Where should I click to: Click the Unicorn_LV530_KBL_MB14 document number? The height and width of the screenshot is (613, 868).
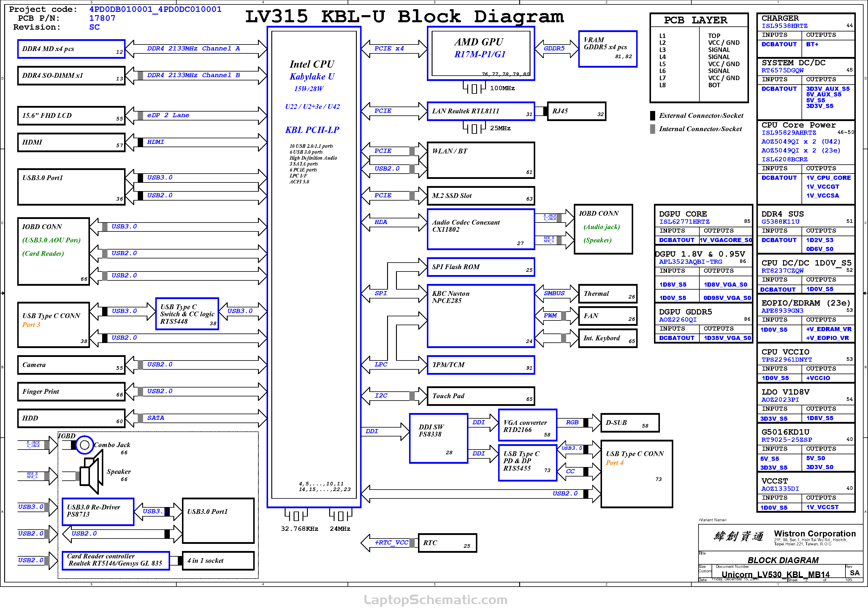[775, 575]
